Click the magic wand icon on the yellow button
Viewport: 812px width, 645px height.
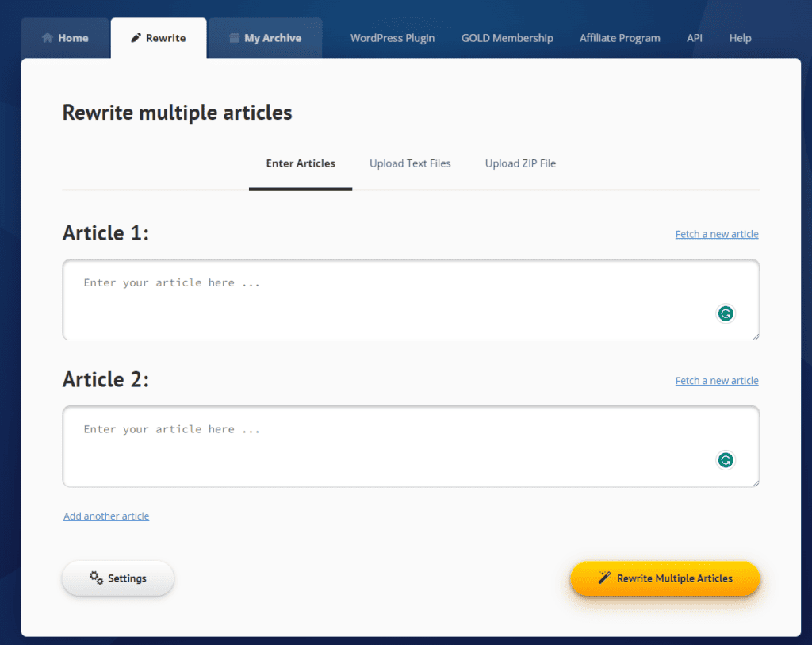(x=603, y=578)
